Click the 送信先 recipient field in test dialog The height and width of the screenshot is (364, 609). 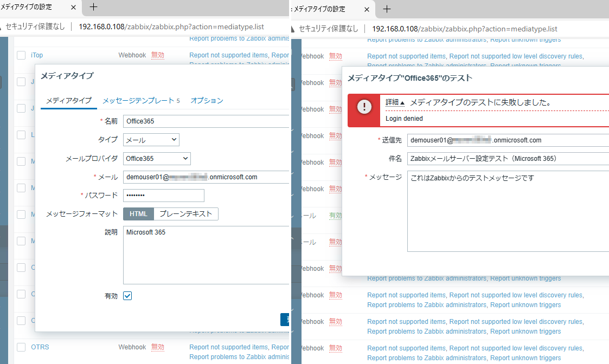[508, 140]
